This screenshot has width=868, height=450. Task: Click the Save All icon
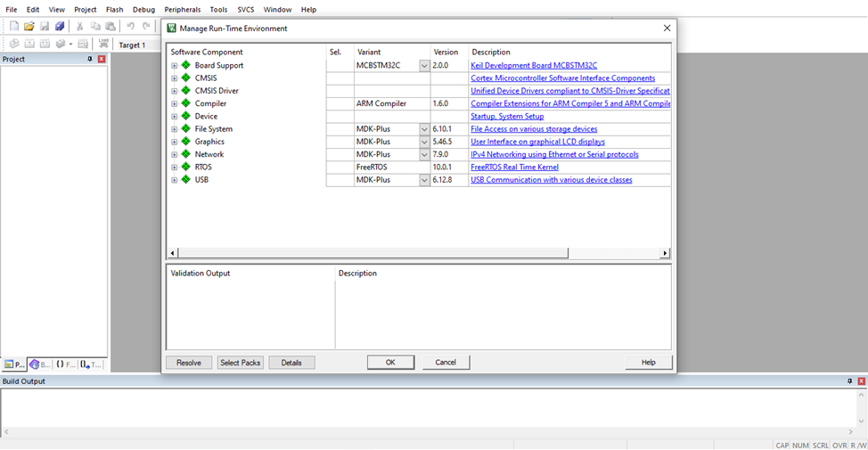coord(60,26)
